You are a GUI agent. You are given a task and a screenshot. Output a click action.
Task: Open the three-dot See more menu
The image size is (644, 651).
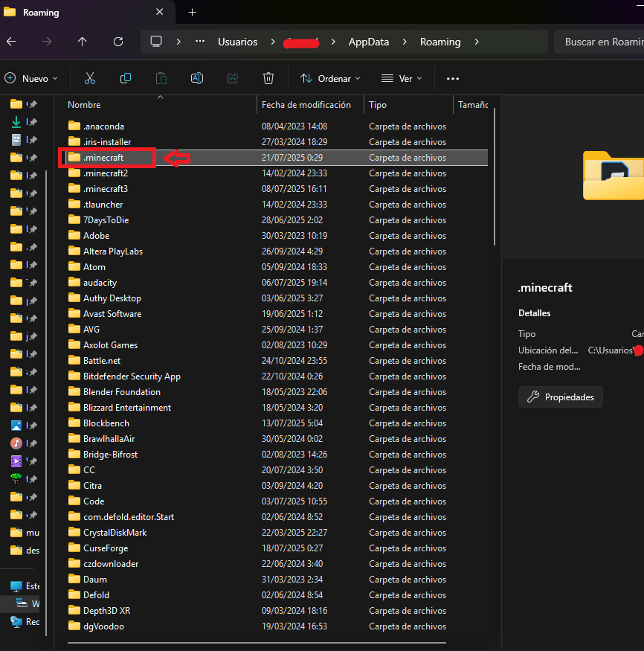[x=453, y=78]
